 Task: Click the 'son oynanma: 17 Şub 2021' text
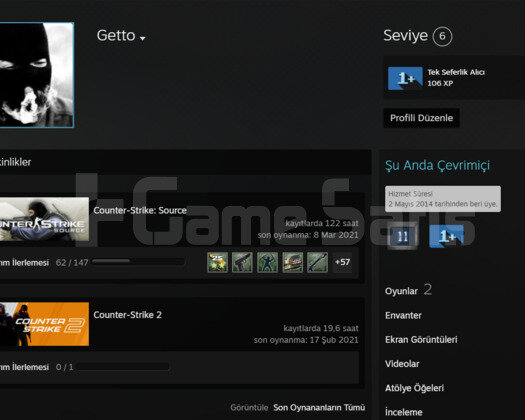pyautogui.click(x=306, y=340)
